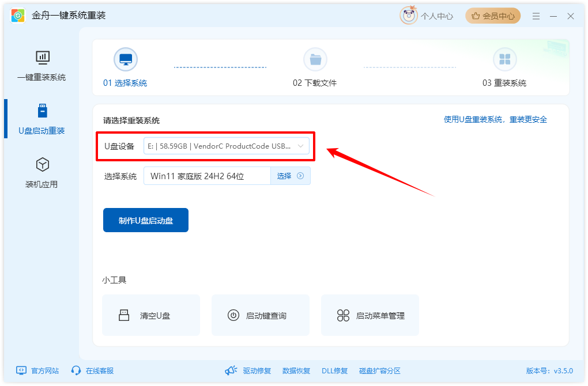This screenshot has width=588, height=386.
Task: Click the megaphone announcement icon
Action: [231, 370]
